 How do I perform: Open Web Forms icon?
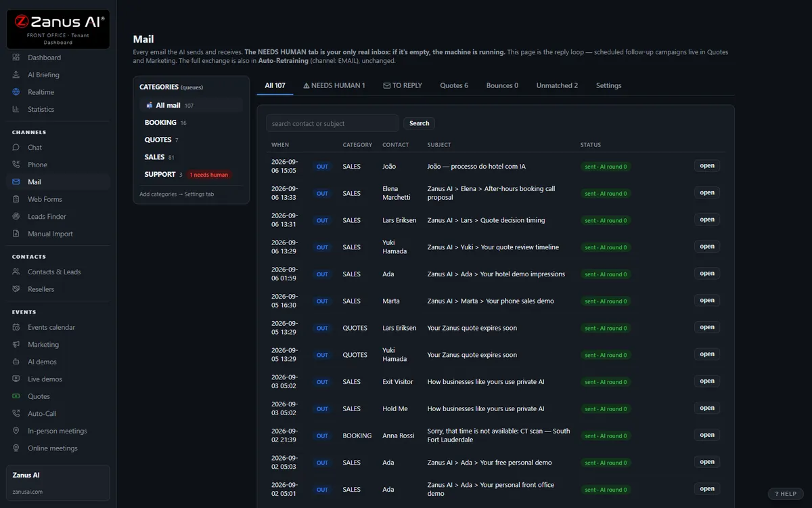16,199
